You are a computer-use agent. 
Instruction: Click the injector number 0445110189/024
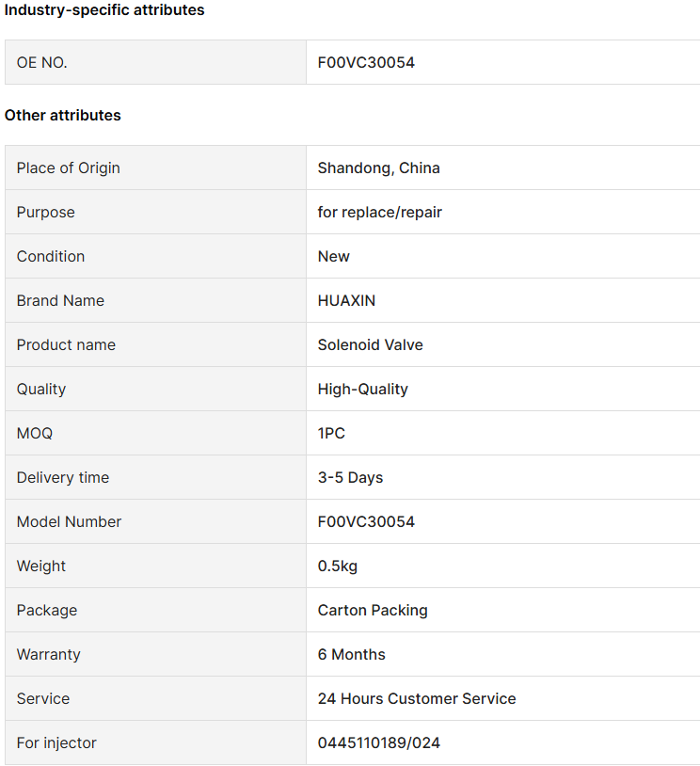[378, 742]
